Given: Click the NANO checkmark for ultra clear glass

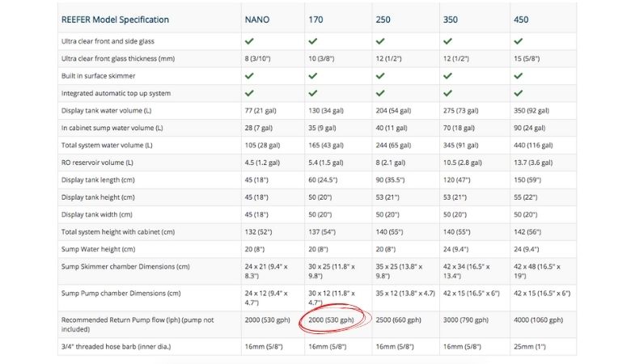Looking at the screenshot, I should point(249,41).
